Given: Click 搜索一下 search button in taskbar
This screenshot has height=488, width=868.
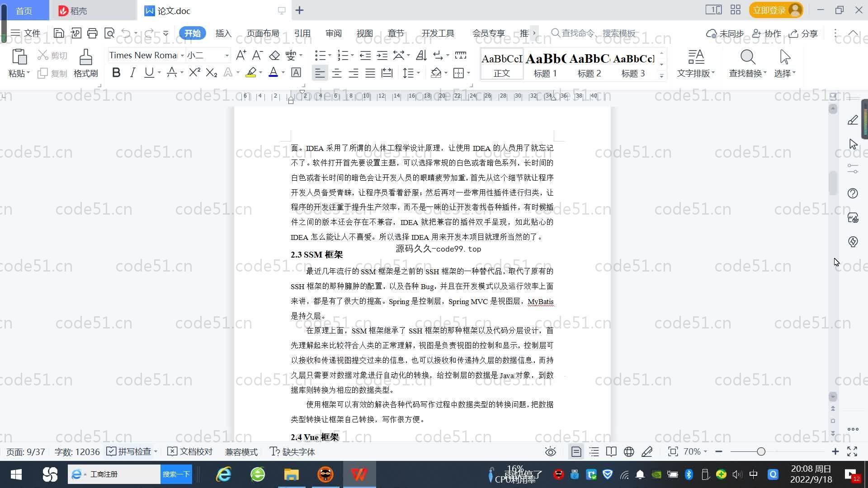Looking at the screenshot, I should 176,474.
